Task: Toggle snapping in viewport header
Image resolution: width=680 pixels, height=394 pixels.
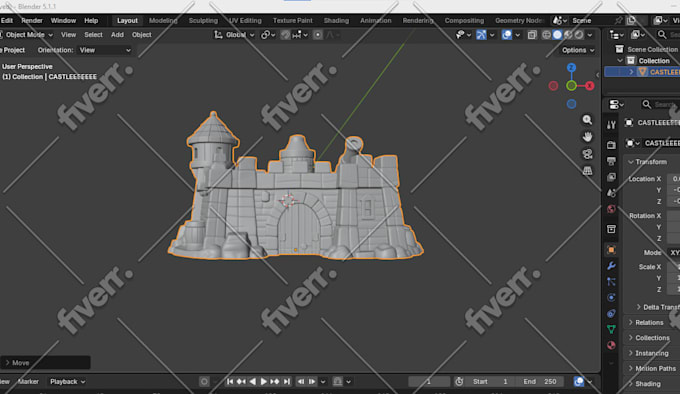Action: pyautogui.click(x=285, y=35)
